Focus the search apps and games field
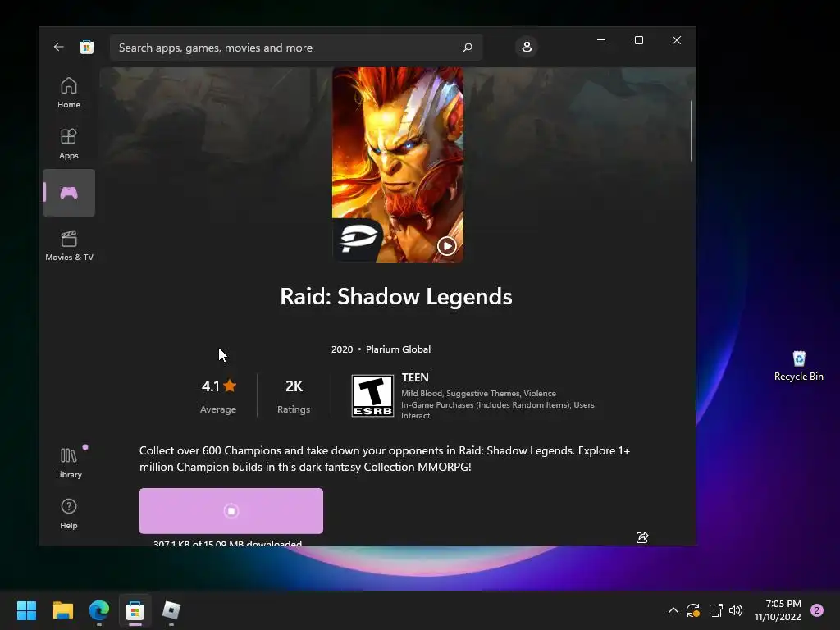 (x=295, y=48)
